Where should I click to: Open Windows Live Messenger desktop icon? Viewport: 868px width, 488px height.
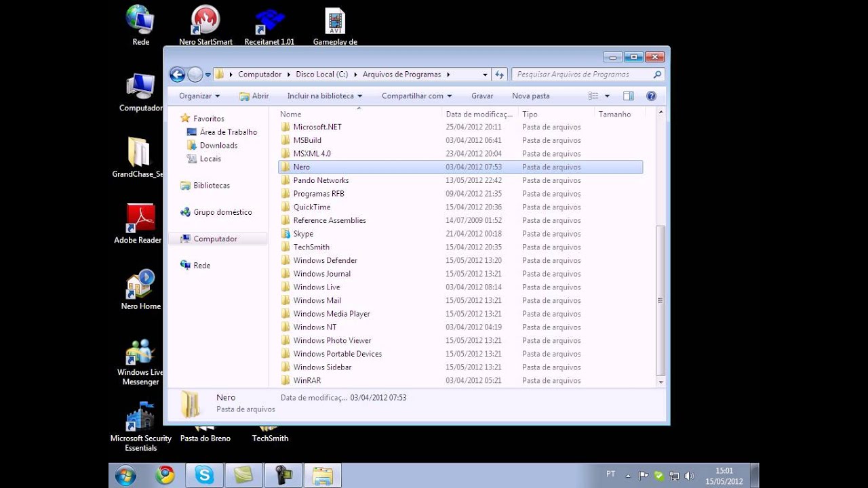[x=140, y=362]
